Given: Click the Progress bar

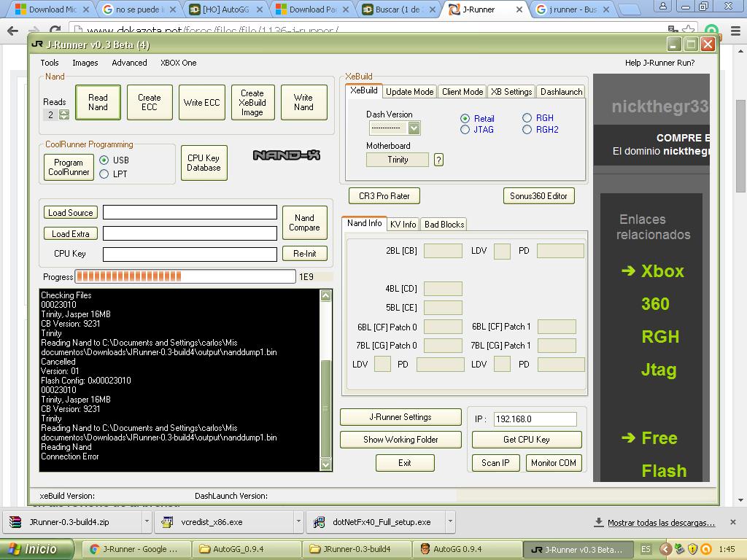Looking at the screenshot, I should [x=185, y=276].
